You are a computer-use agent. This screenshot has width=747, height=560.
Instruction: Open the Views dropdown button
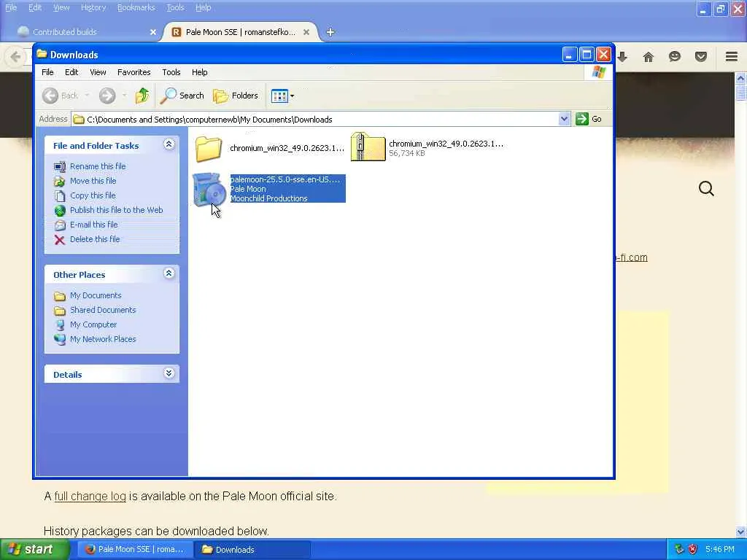282,96
